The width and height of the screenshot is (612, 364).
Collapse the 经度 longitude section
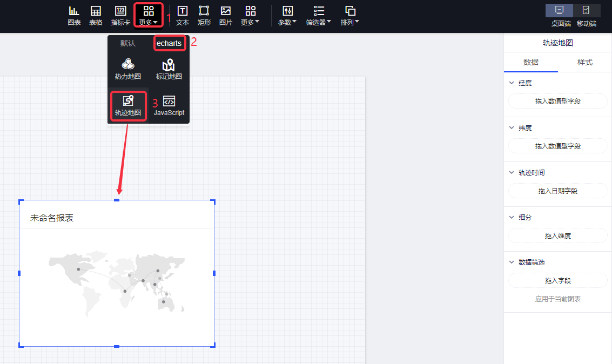[x=512, y=83]
